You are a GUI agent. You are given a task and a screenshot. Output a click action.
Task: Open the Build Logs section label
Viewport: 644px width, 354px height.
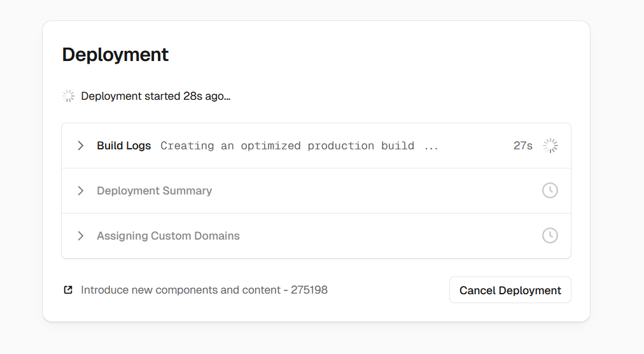pos(123,146)
